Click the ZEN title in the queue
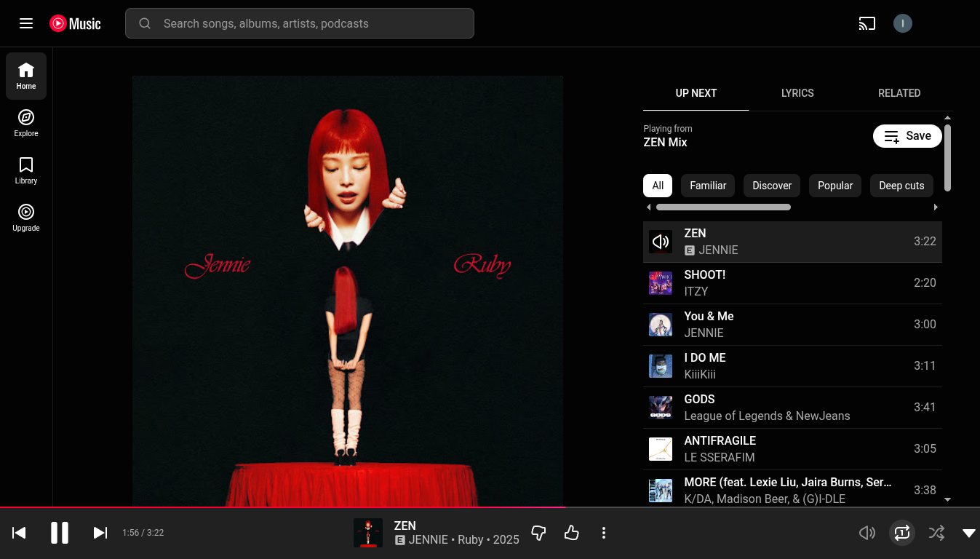Image resolution: width=980 pixels, height=559 pixels. click(x=695, y=233)
